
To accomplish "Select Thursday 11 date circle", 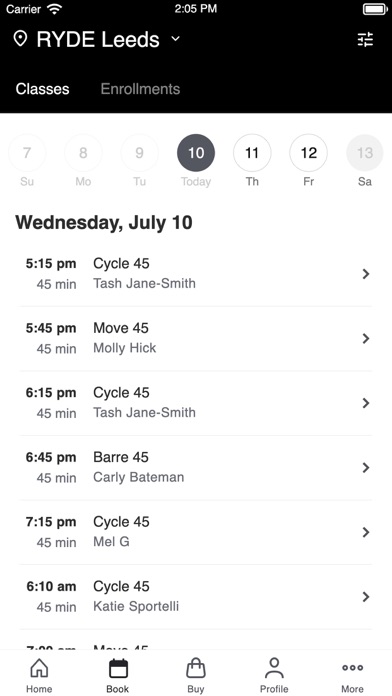I will (x=252, y=153).
